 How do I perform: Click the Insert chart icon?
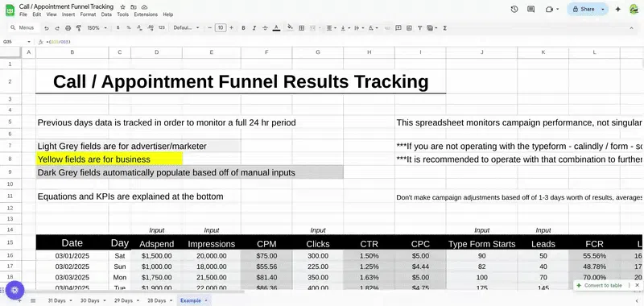(x=409, y=28)
